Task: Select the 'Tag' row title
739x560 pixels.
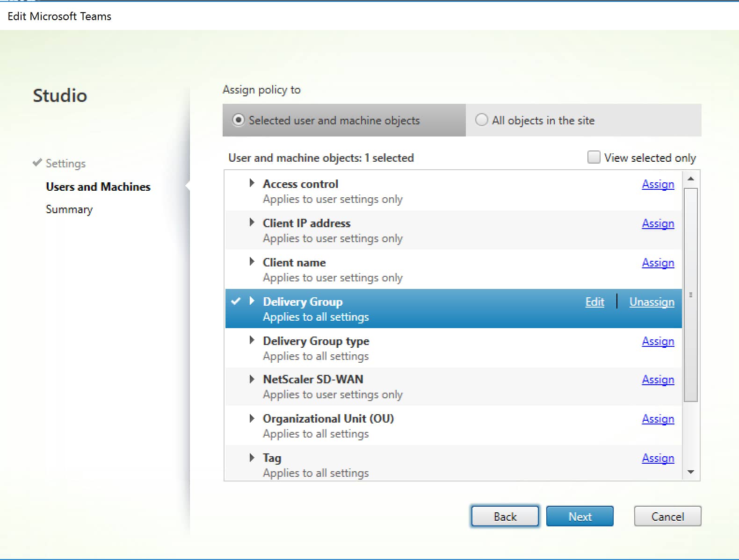Action: tap(272, 458)
